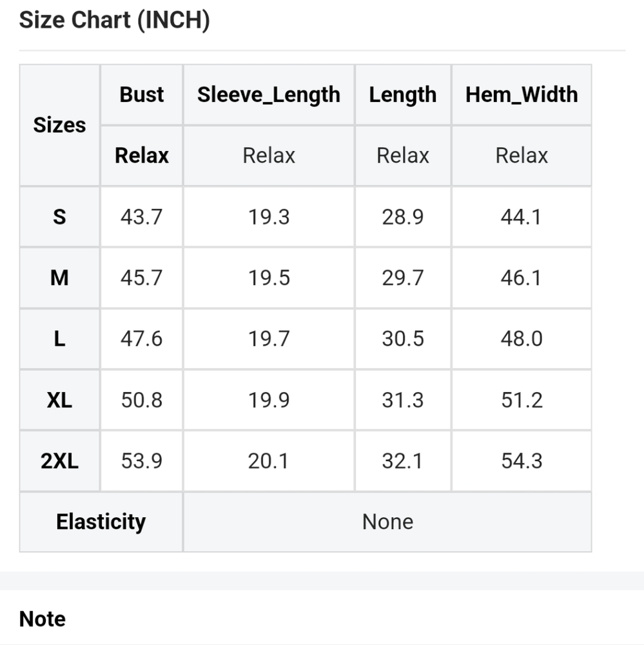Select the S size row label
Screen dimensions: 644x645
click(59, 217)
